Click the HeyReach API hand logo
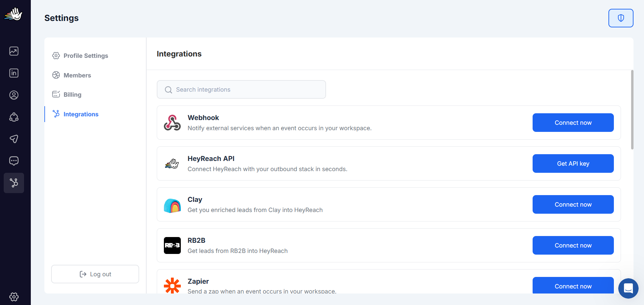644x305 pixels. pos(172,164)
